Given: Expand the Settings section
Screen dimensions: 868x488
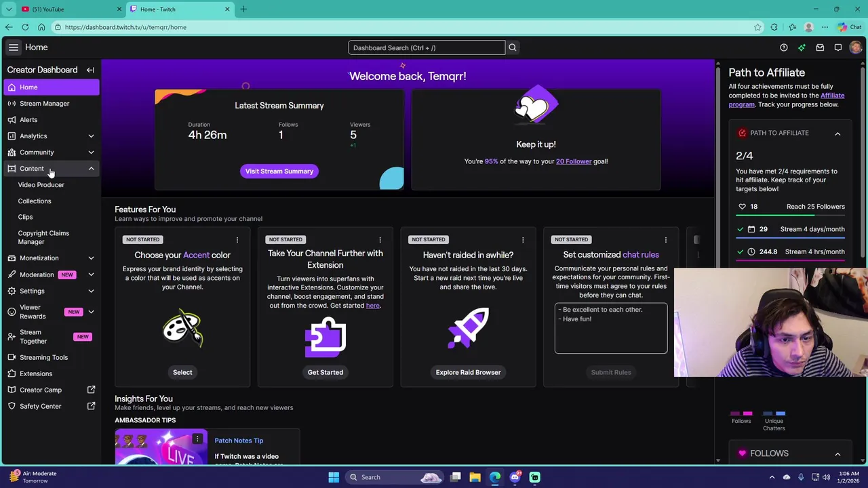Looking at the screenshot, I should (x=91, y=291).
